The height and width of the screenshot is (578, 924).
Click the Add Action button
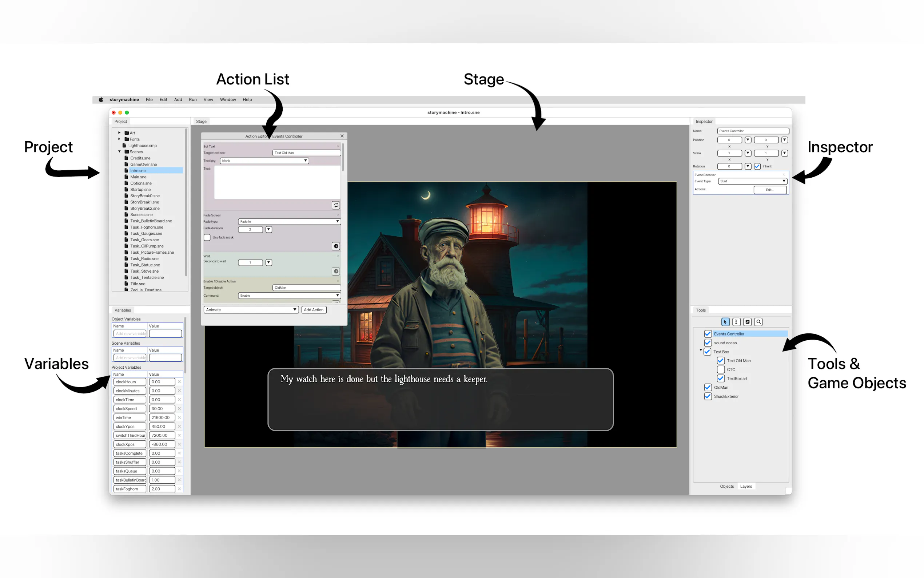click(314, 310)
